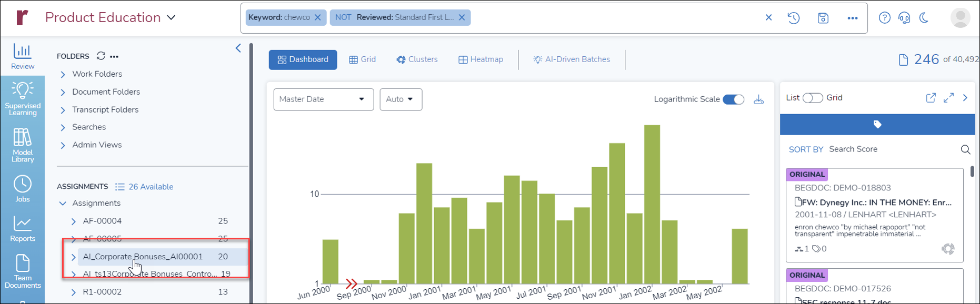Expand the Work Folders tree node

63,74
